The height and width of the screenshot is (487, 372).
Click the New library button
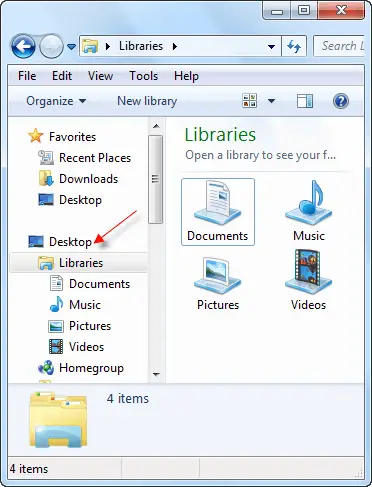pos(147,101)
